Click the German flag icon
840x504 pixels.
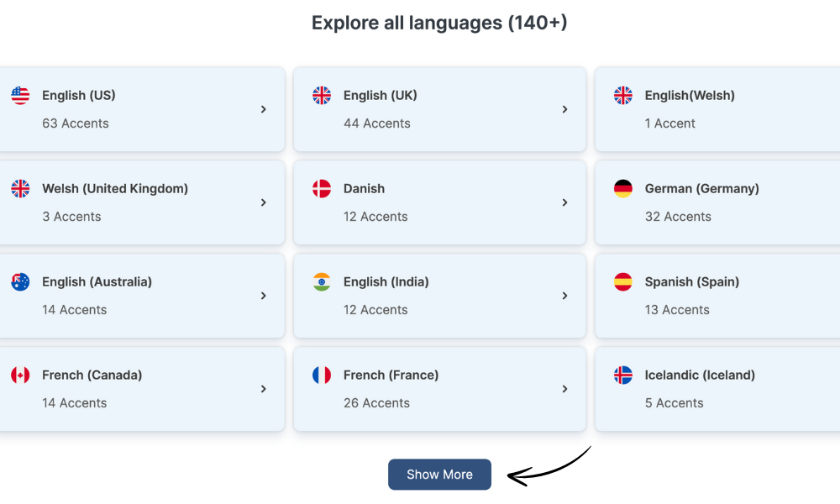coord(623,188)
